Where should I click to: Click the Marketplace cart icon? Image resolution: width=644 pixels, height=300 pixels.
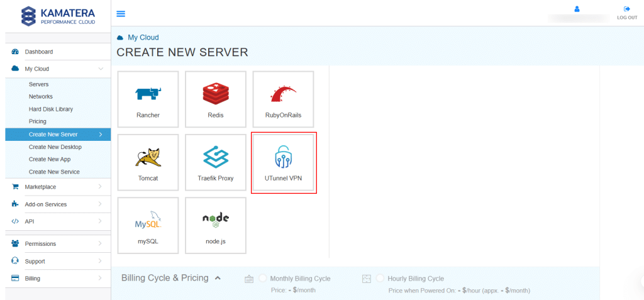15,187
